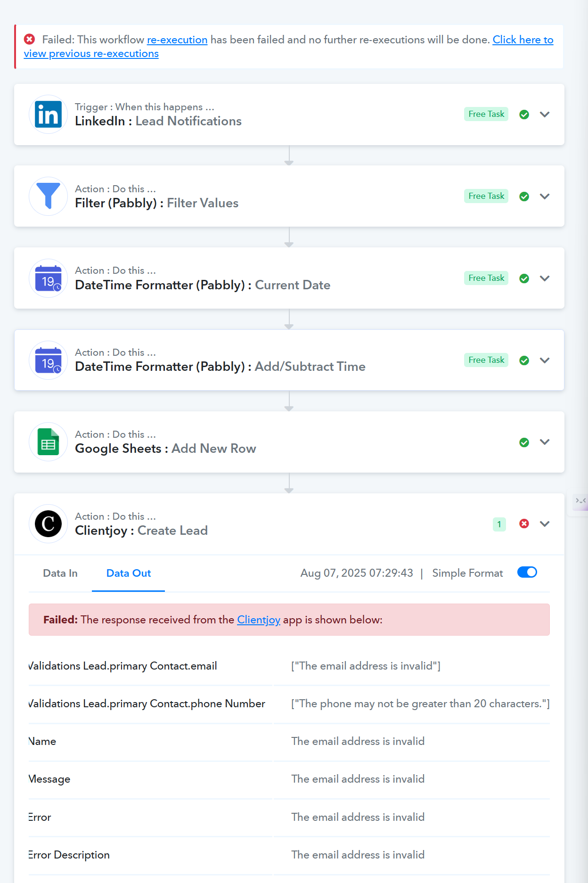The height and width of the screenshot is (883, 588).
Task: Click the Simple Format label
Action: tap(467, 573)
